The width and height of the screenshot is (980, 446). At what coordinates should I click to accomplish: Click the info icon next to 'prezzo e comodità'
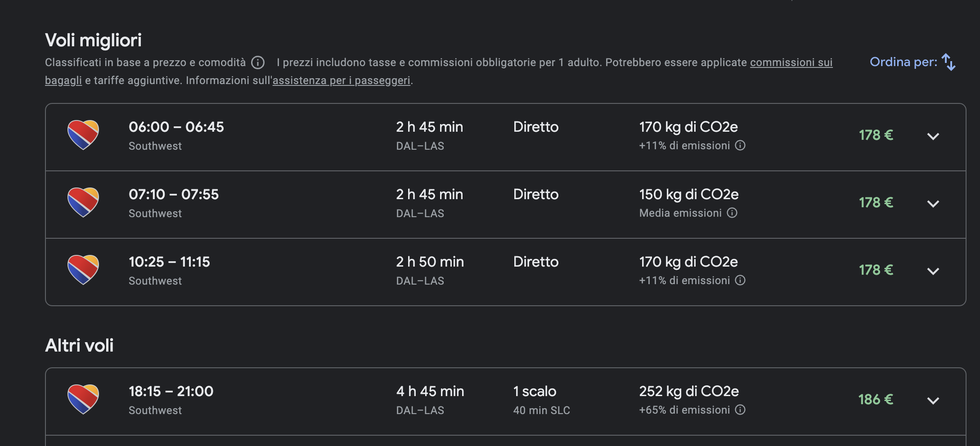point(258,62)
